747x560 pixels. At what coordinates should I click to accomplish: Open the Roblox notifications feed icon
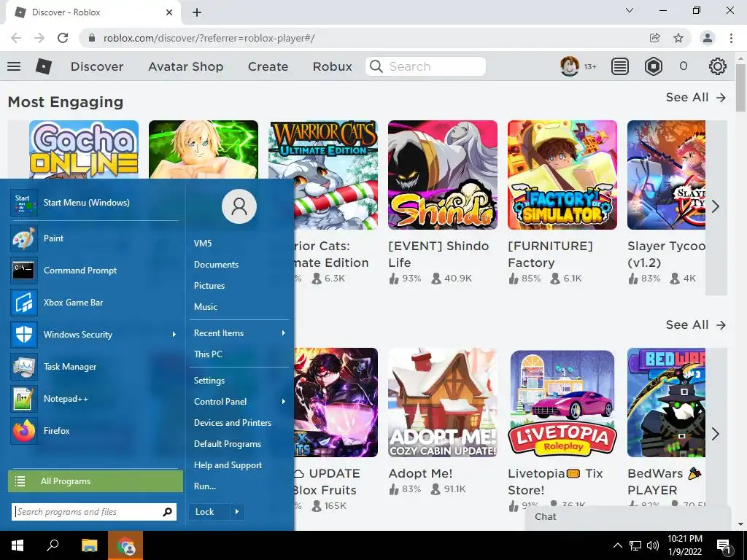click(x=620, y=66)
